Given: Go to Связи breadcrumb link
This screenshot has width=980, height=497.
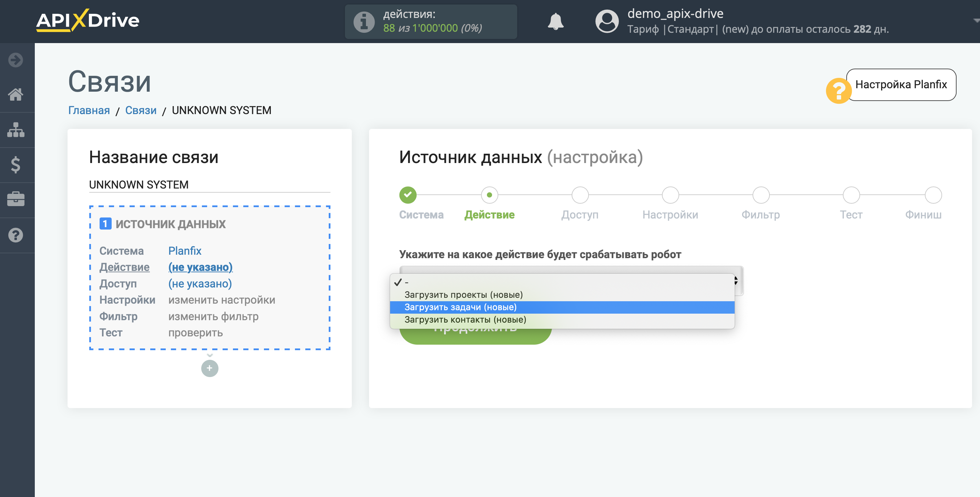Looking at the screenshot, I should [141, 110].
